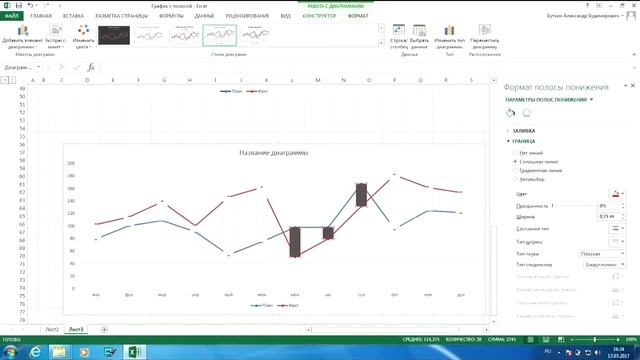Open the Name Box dropdown arrow
Image resolution: width=640 pixels, height=360 pixels.
[39, 67]
